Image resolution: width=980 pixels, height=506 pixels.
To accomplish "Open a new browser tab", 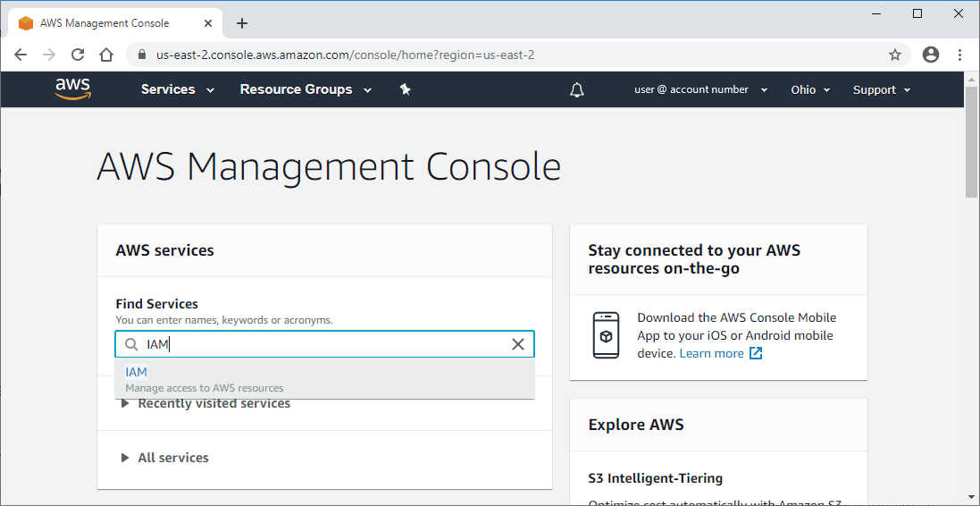I will coord(242,23).
